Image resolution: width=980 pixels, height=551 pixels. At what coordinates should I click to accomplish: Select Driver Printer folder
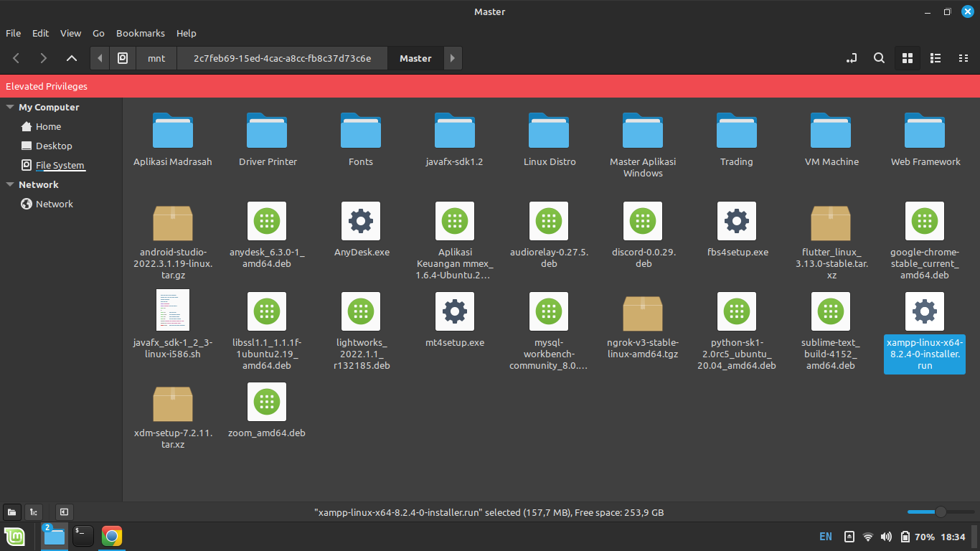click(268, 140)
